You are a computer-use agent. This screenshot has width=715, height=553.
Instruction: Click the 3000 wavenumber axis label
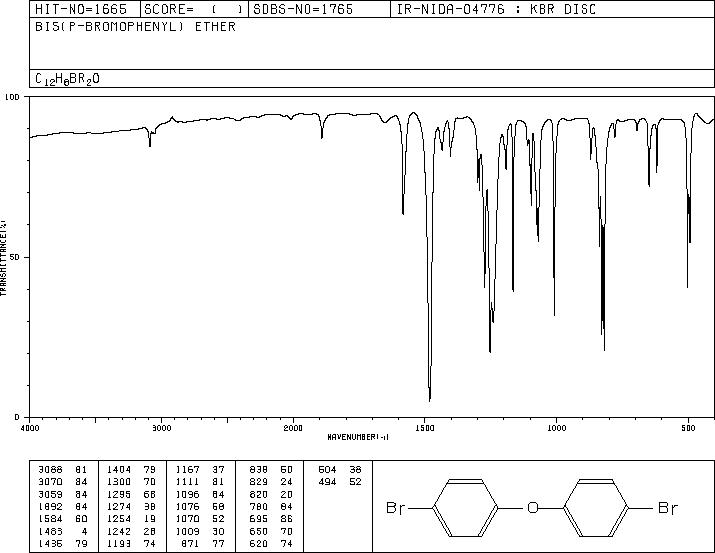(161, 428)
